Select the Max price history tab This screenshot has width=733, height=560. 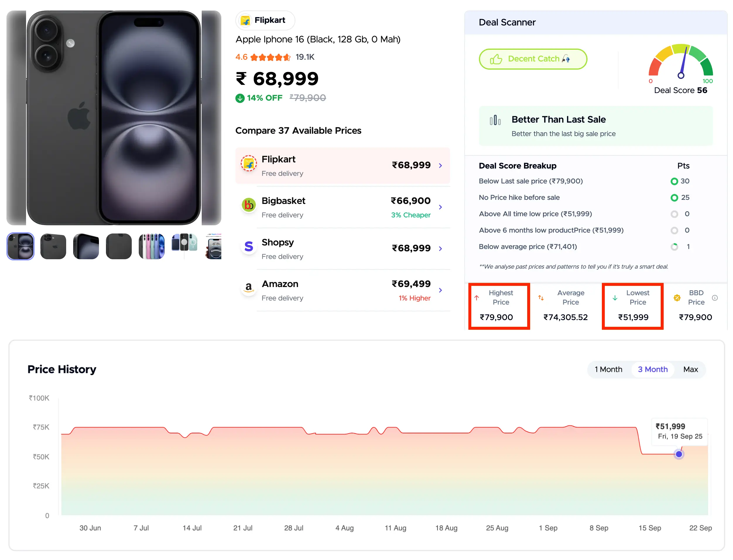pyautogui.click(x=691, y=369)
